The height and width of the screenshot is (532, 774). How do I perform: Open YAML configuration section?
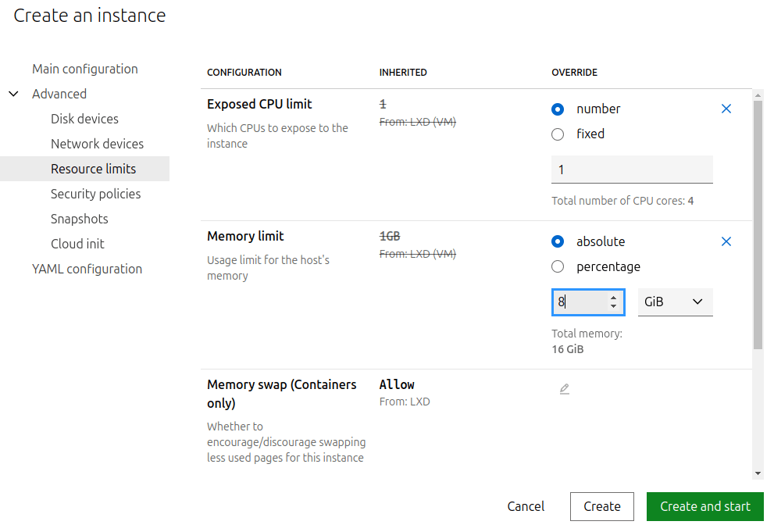(87, 269)
